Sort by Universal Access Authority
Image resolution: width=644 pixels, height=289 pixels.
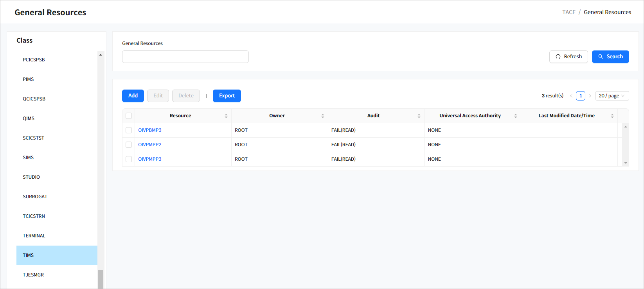point(515,116)
